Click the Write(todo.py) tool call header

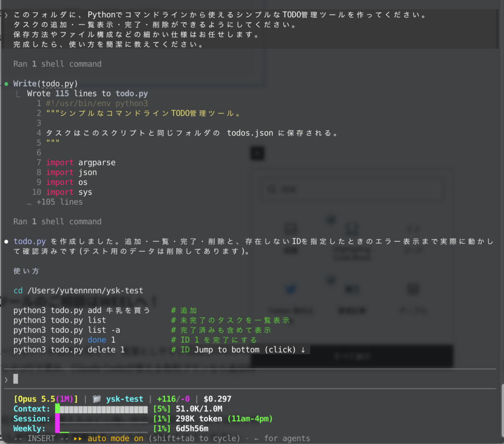pos(45,84)
